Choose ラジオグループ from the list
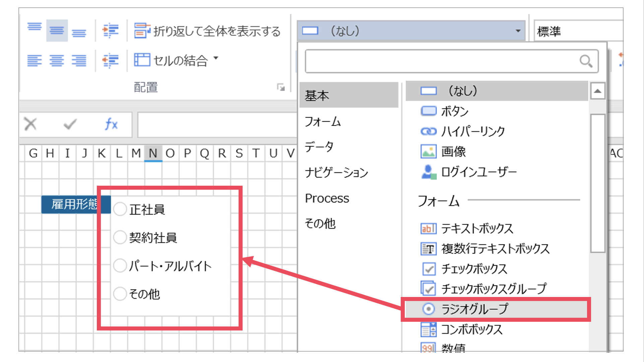The image size is (644, 362). pos(474,309)
